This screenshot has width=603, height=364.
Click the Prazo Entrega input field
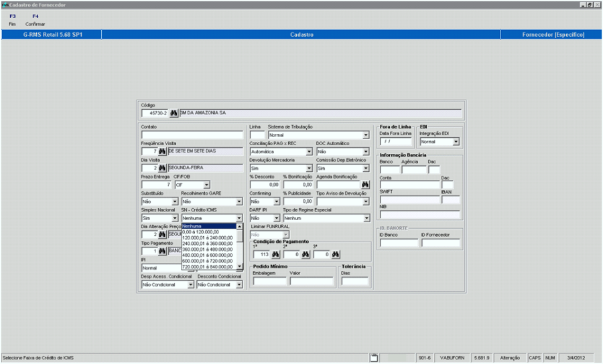156,185
